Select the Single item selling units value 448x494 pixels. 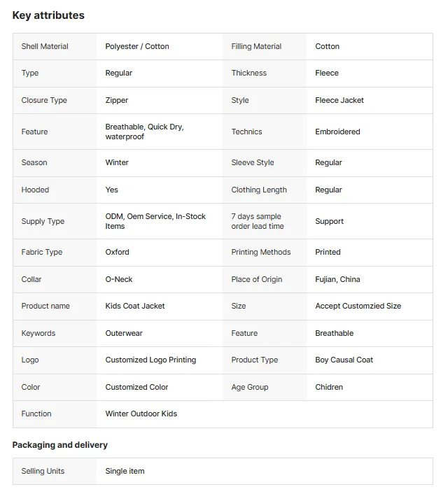pyautogui.click(x=125, y=471)
